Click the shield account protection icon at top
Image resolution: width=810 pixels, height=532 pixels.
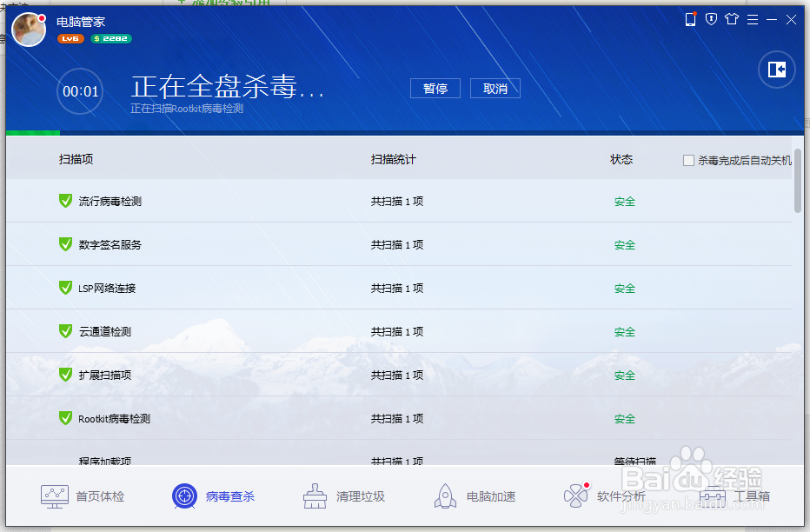coord(711,18)
